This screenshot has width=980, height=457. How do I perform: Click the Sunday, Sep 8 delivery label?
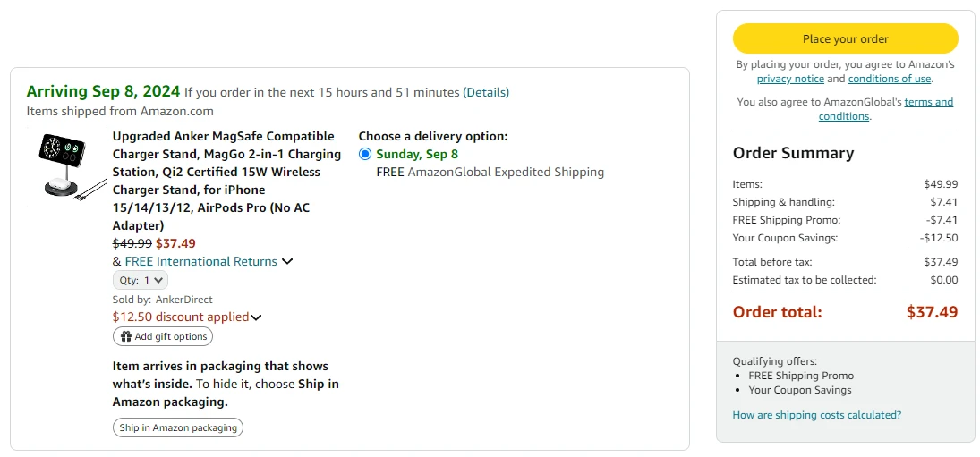pos(417,154)
